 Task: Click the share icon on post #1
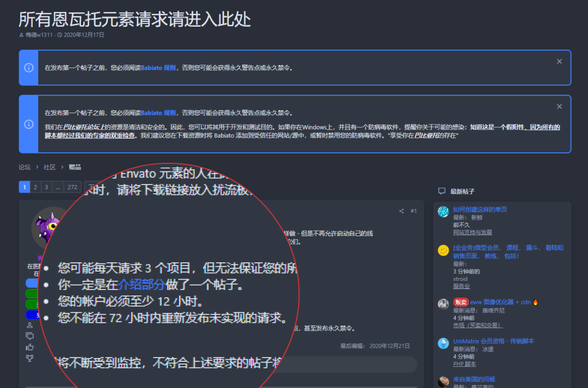[402, 211]
